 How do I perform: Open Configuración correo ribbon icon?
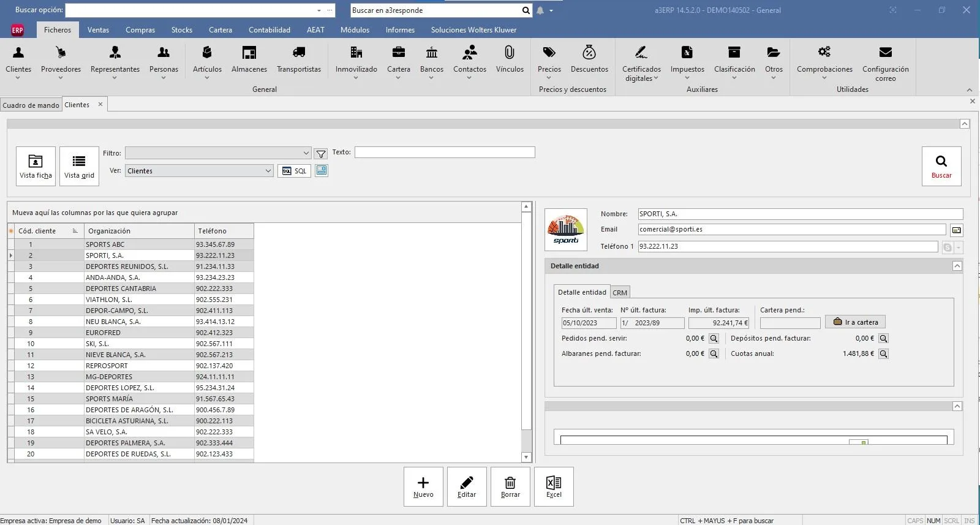(x=885, y=62)
